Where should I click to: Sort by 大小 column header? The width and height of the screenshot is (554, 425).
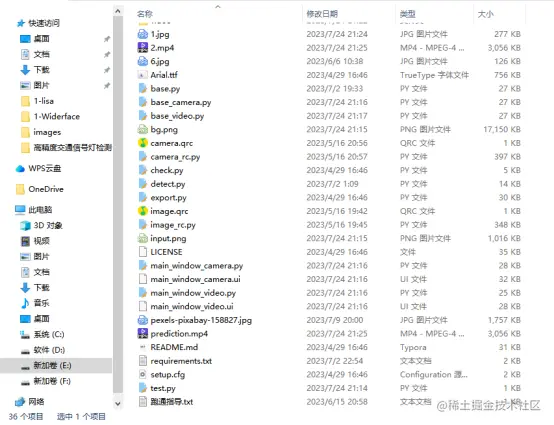pyautogui.click(x=485, y=14)
